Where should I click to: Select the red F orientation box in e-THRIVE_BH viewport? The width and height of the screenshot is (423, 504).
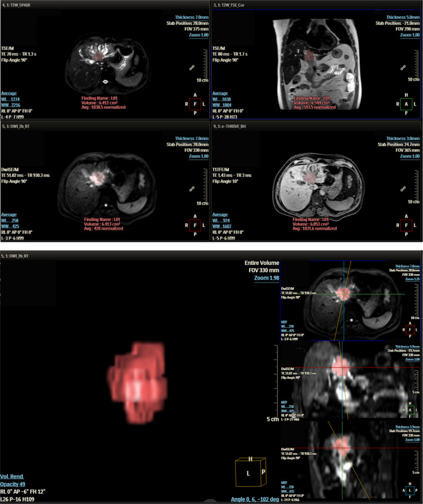pos(406,225)
